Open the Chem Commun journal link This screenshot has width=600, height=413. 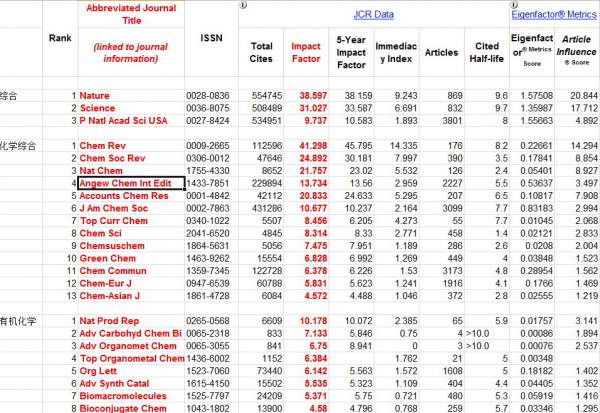pyautogui.click(x=113, y=271)
